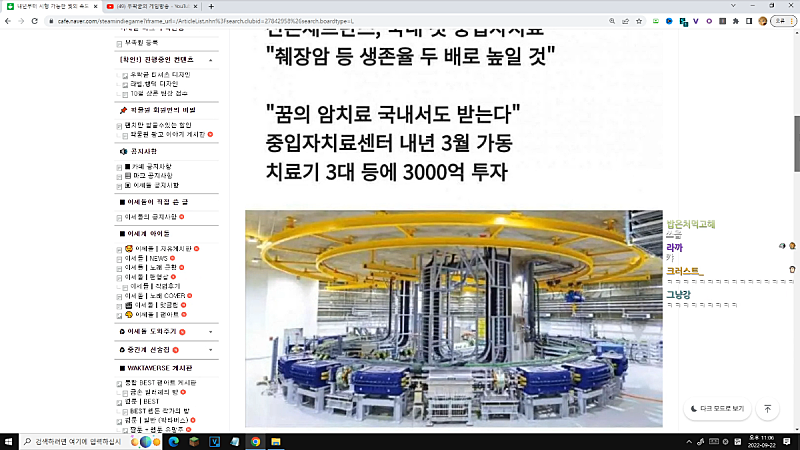Screen dimensions: 800x450
Task: Click chat user 그냥강 name
Action: click(x=678, y=294)
